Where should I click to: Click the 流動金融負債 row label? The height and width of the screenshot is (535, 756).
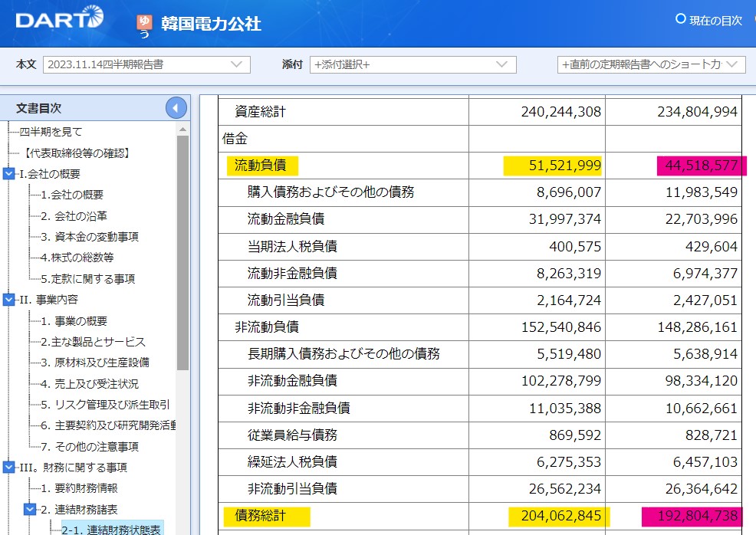click(286, 218)
